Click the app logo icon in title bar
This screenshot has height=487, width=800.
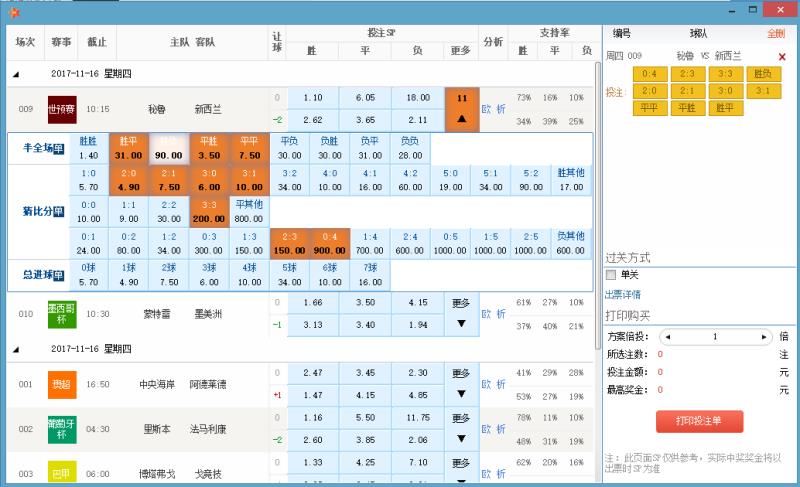[x=14, y=12]
